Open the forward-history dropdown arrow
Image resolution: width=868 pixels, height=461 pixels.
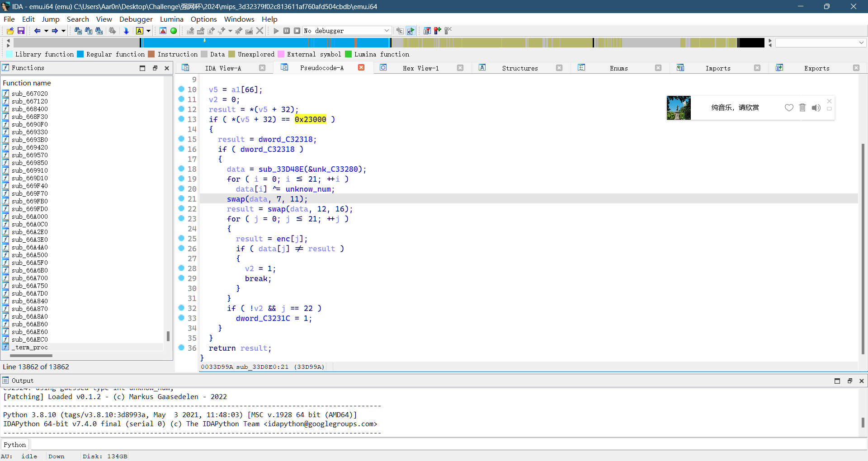tap(63, 31)
